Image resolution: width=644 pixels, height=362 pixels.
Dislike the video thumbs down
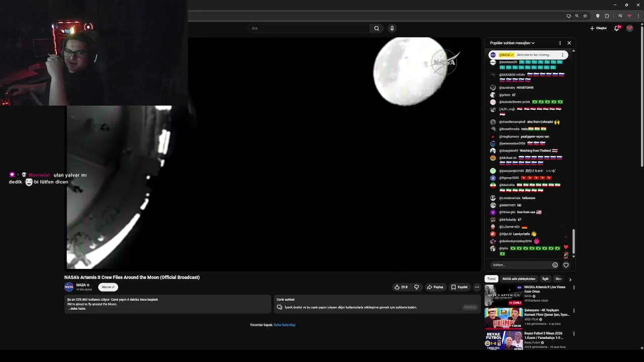click(416, 287)
